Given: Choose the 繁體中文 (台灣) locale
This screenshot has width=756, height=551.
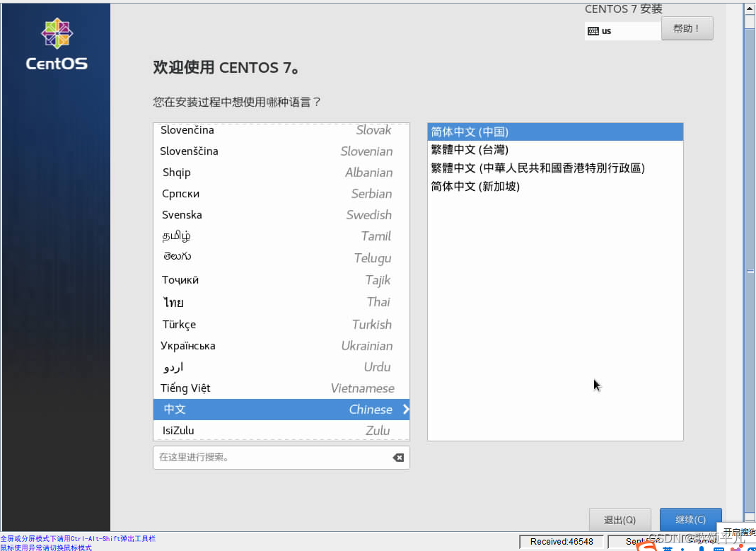Looking at the screenshot, I should [555, 150].
